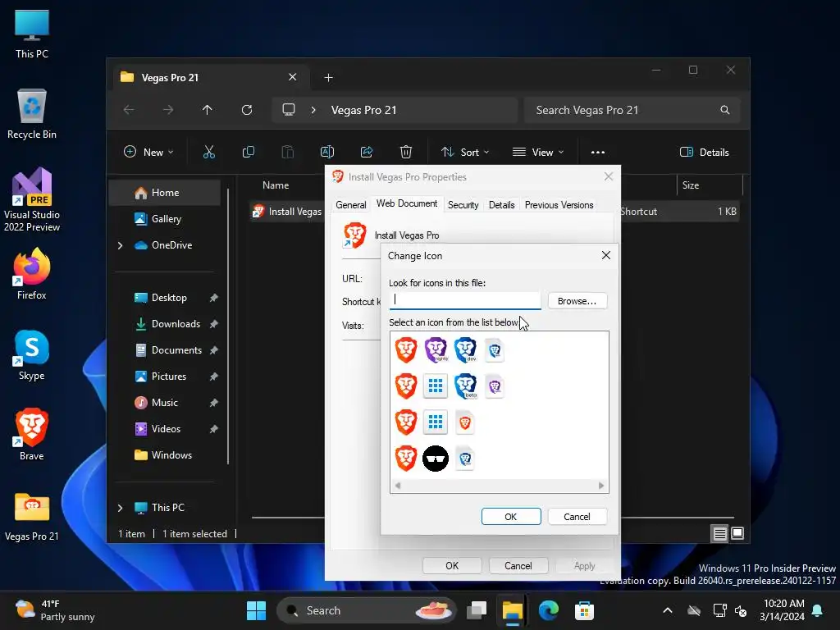Screen dimensions: 840x630
Task: Select the orange Brave lion beside Brave Nightly
Action: [x=406, y=349]
